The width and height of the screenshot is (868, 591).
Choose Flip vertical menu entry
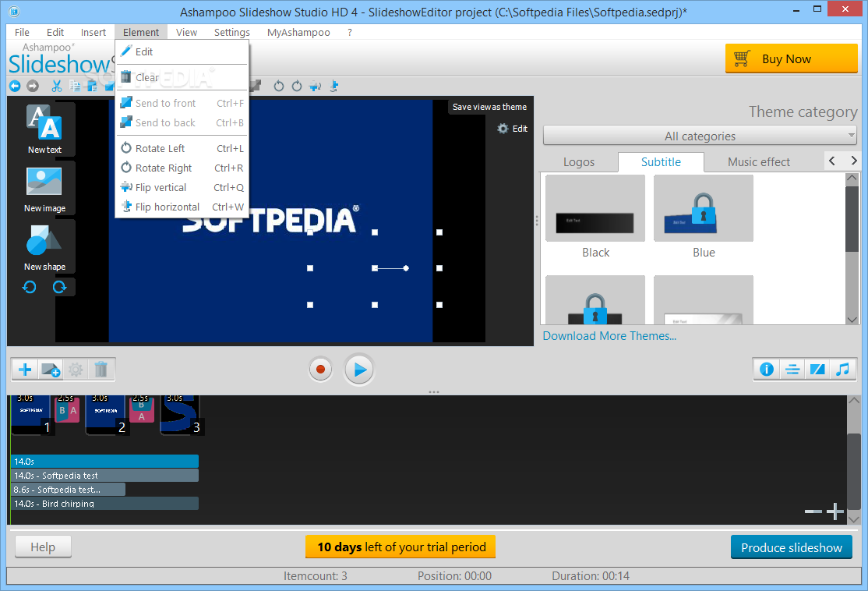[182, 187]
